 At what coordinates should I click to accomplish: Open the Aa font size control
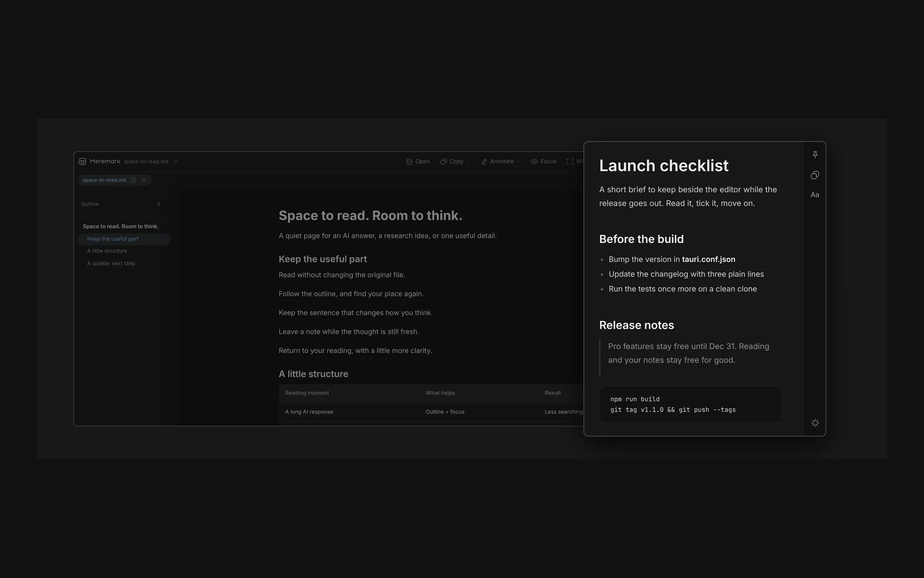point(815,194)
